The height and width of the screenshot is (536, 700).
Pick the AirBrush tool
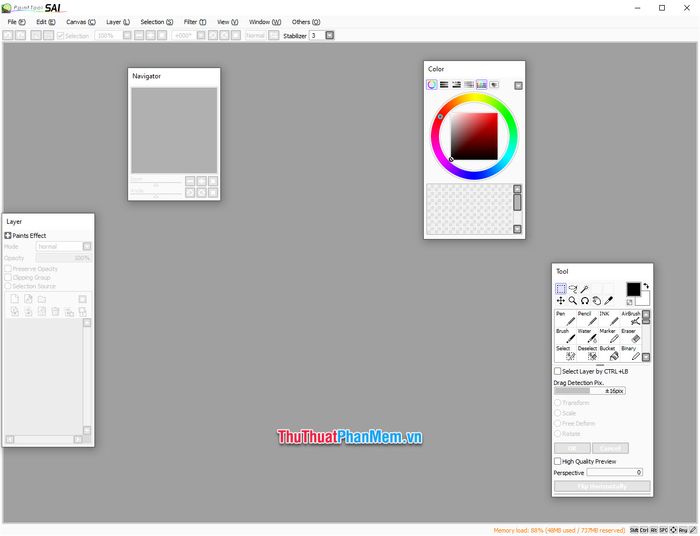click(x=630, y=318)
